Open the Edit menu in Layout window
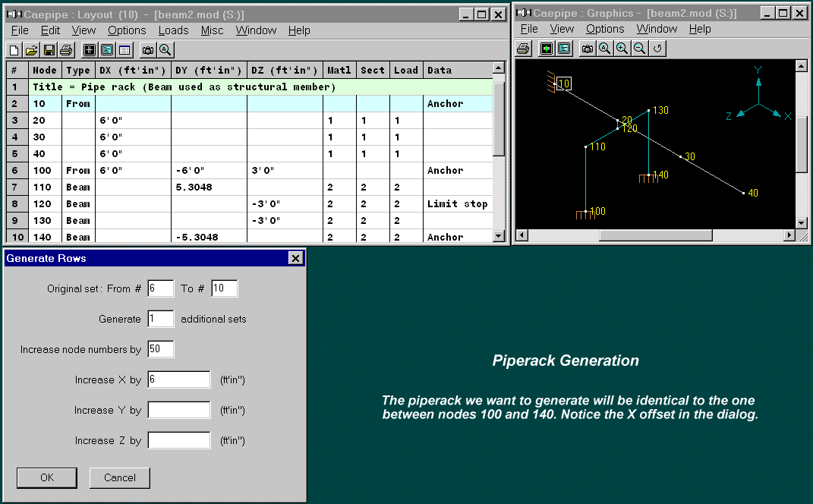Image resolution: width=813 pixels, height=504 pixels. 50,30
